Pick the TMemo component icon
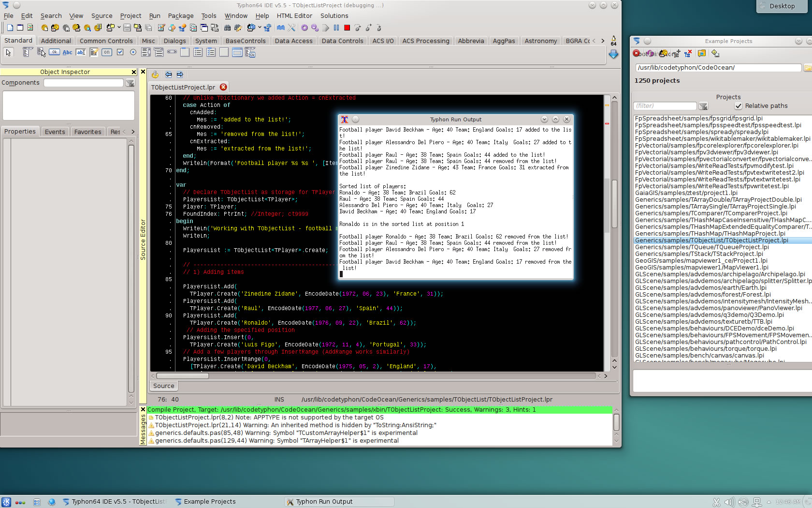 coord(94,52)
